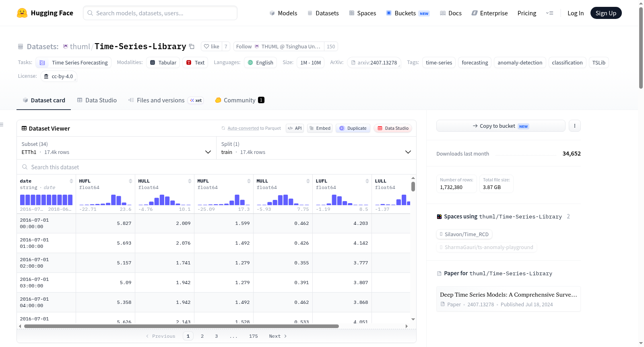Image resolution: width=644 pixels, height=347 pixels.
Task: Go to page 2 of the table
Action: pos(202,336)
